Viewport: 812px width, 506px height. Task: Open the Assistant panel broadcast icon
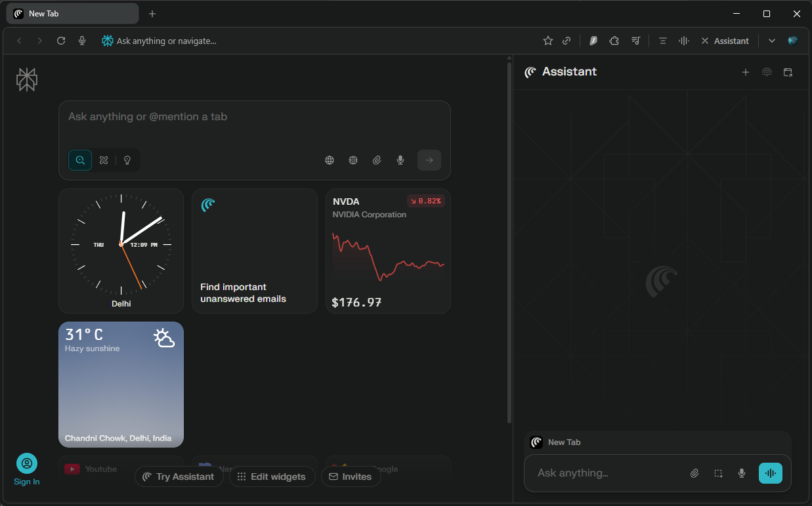[x=767, y=72]
